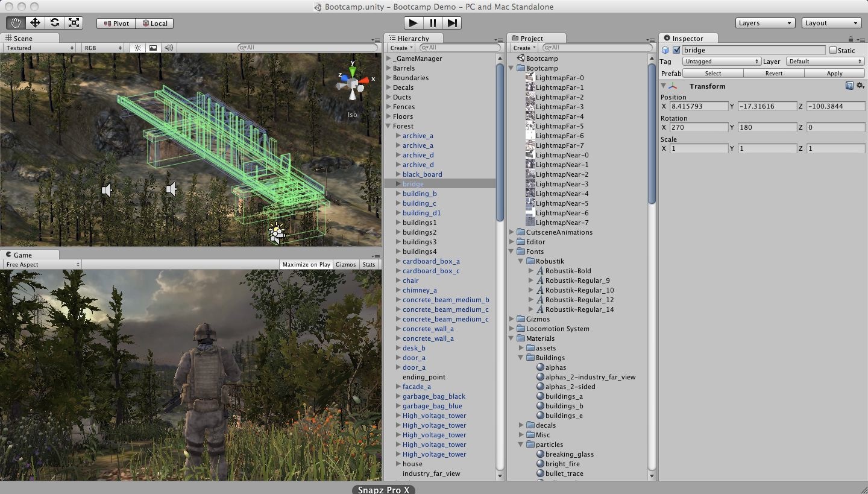This screenshot has width=868, height=494.
Task: Click the Step frame button
Action: 452,23
